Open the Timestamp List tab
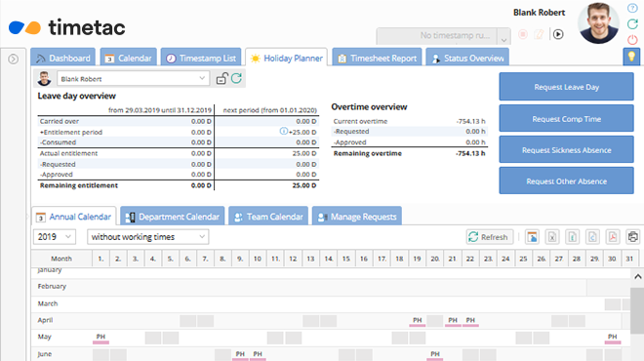The width and height of the screenshot is (644, 361). (x=201, y=58)
